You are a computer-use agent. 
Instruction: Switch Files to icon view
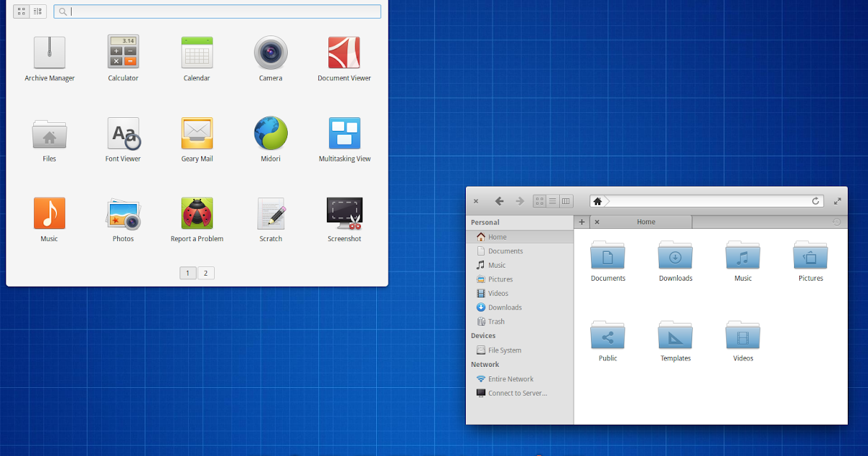click(x=540, y=201)
